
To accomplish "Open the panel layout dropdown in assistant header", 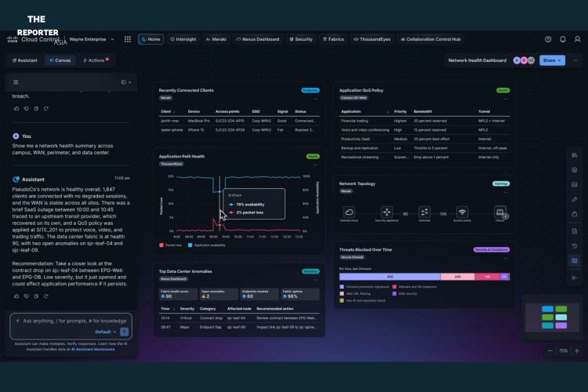I will (x=126, y=82).
